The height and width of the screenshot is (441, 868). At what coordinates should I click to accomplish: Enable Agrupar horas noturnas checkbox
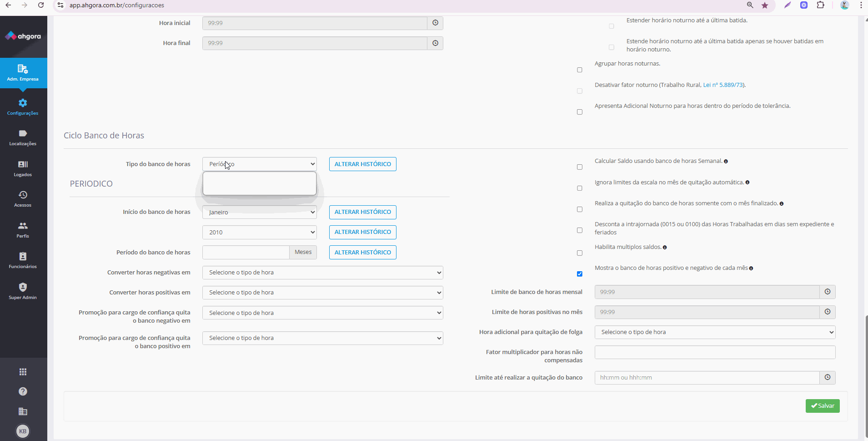point(580,70)
